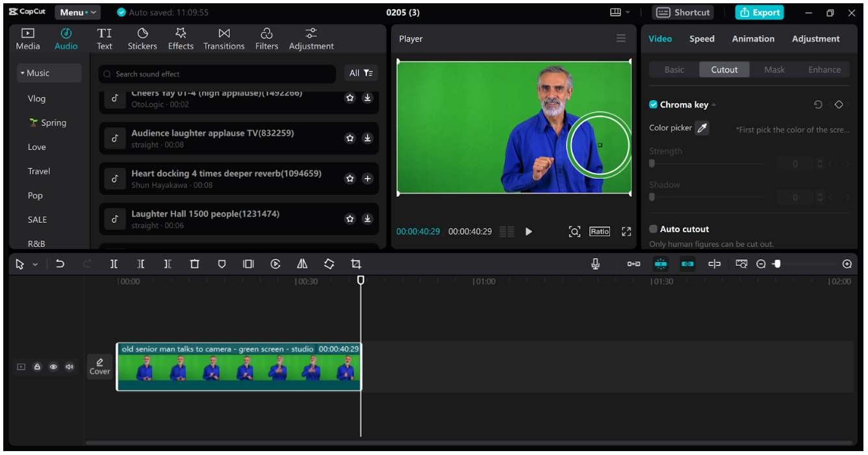Image resolution: width=868 pixels, height=455 pixels.
Task: Open the Transitions tab
Action: tap(224, 39)
